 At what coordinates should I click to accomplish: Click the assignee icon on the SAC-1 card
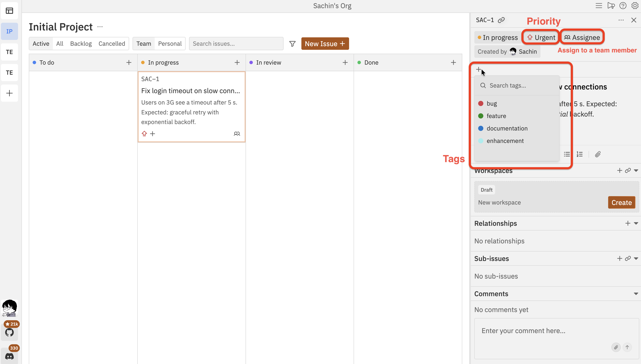pos(237,133)
